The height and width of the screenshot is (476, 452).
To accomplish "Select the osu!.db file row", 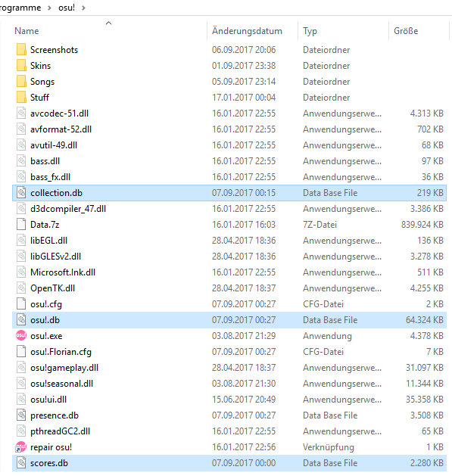I will (229, 320).
